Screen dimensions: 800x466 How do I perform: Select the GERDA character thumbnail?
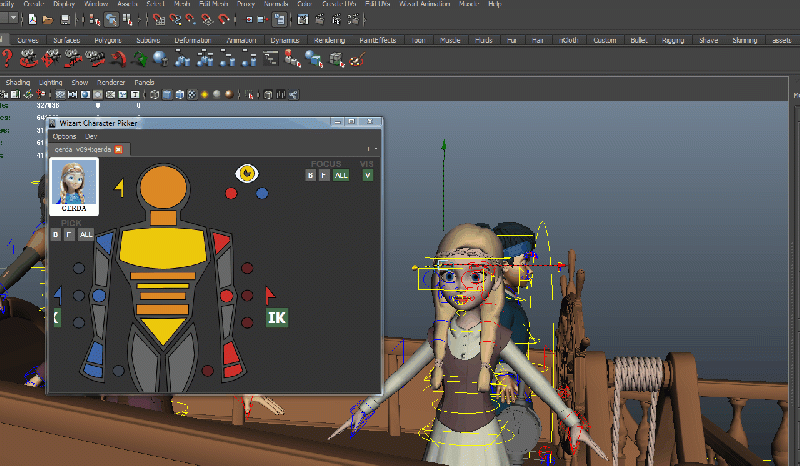click(x=74, y=186)
